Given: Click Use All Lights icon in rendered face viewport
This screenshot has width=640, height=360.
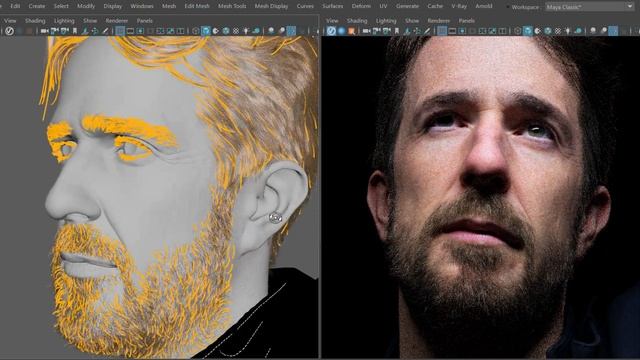Looking at the screenshot, I should point(568,31).
